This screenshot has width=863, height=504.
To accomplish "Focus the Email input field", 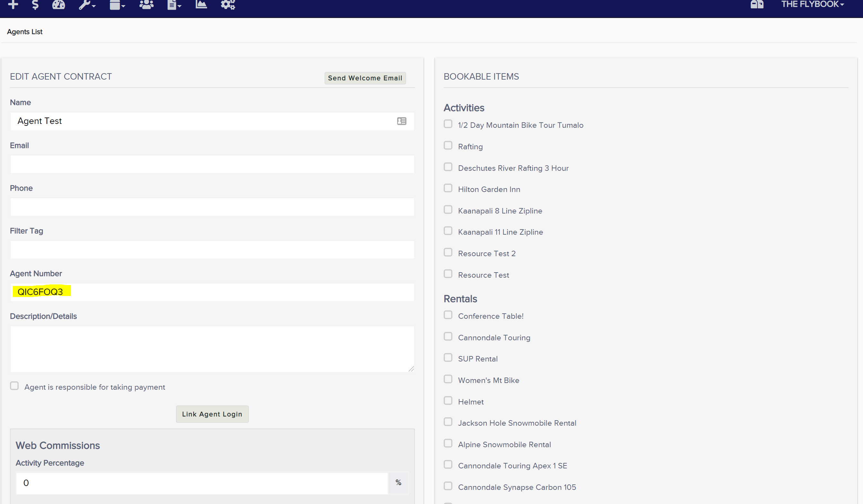I will [212, 164].
